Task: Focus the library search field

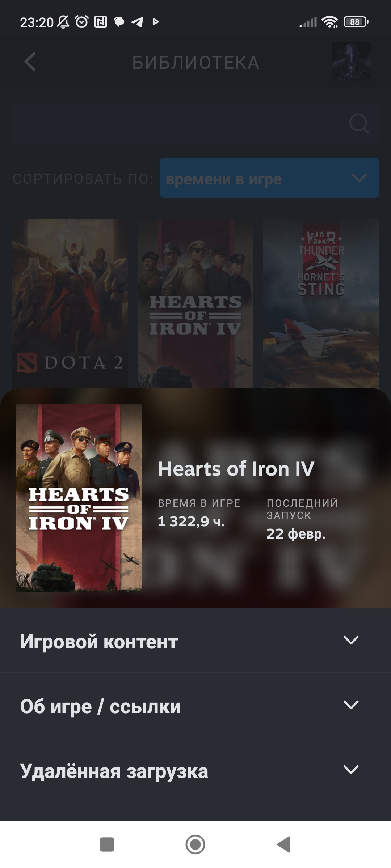Action: tap(195, 124)
